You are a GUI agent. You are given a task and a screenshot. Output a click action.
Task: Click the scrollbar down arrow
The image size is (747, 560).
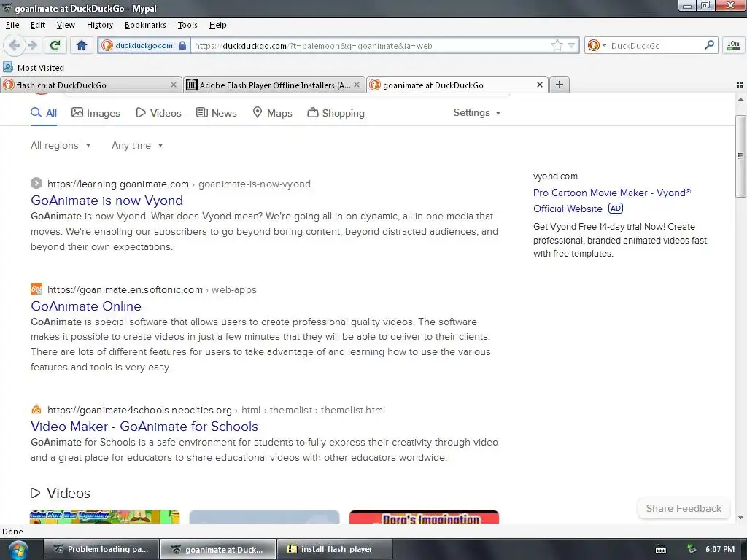[x=740, y=518]
